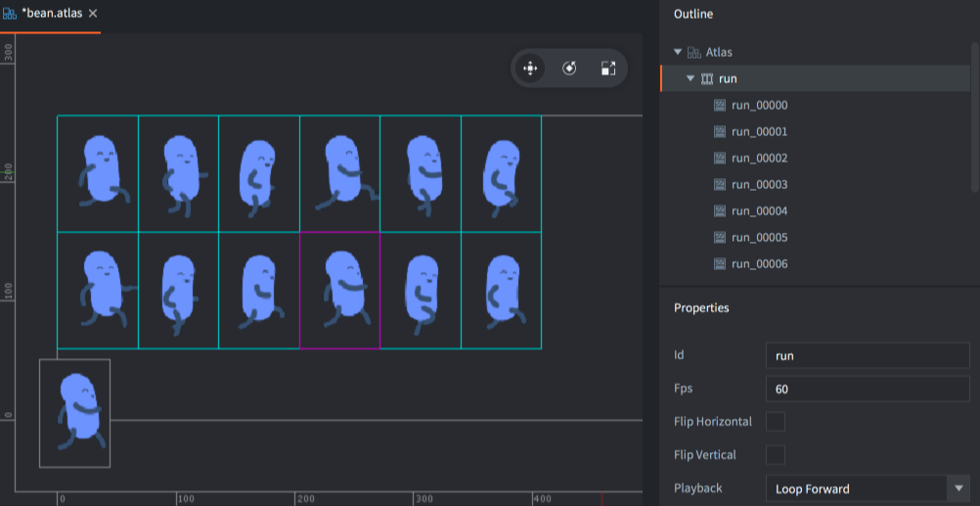Enable the Flip Vertical checkbox
The width and height of the screenshot is (980, 506).
(776, 455)
